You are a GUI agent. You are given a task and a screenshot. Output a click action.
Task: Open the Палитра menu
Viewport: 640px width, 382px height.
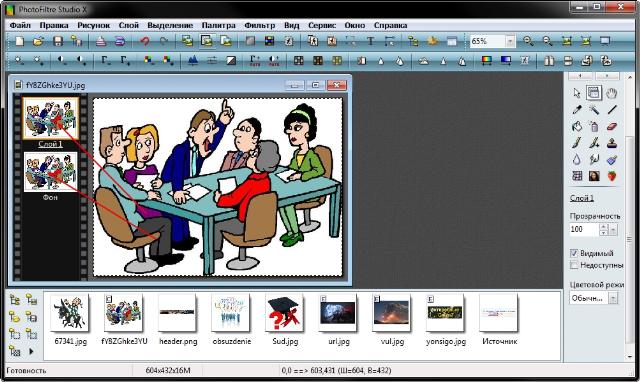[x=218, y=25]
